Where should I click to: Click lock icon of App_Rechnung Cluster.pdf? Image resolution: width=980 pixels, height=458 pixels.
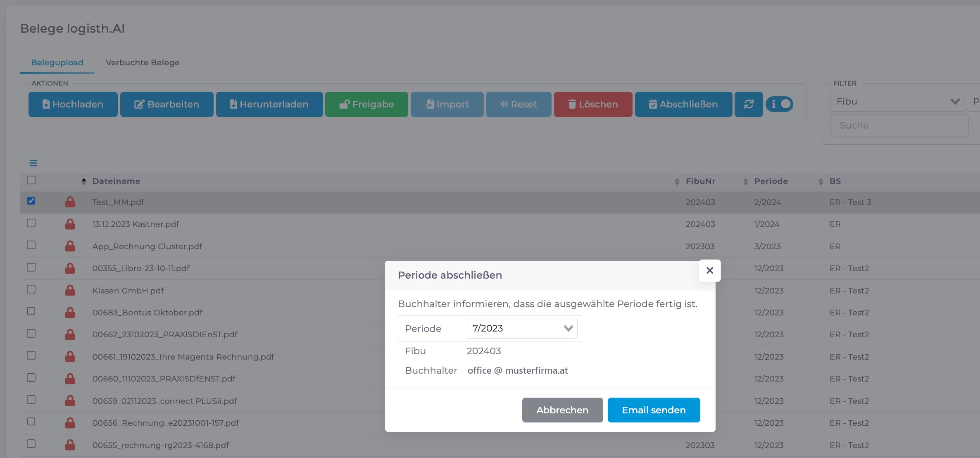tap(70, 246)
